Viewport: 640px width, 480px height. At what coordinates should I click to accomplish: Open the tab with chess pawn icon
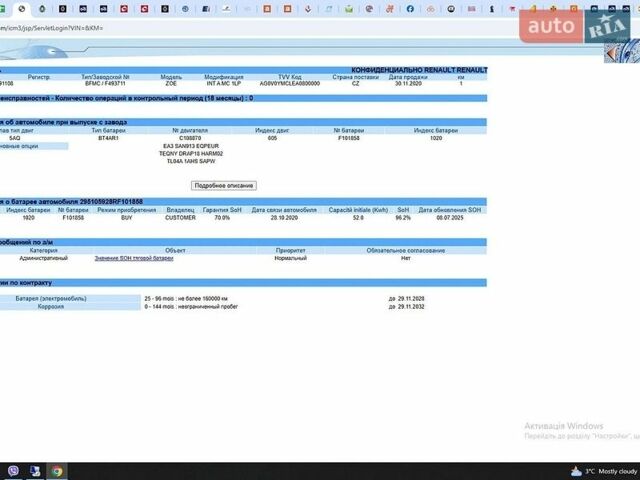tap(492, 9)
